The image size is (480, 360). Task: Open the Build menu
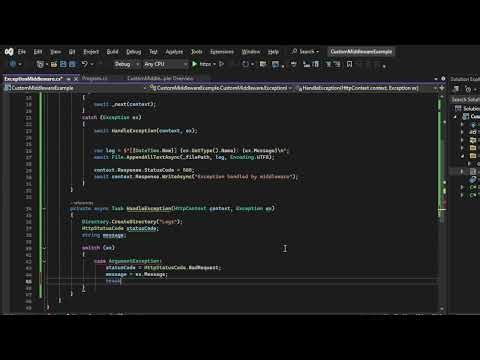point(112,52)
